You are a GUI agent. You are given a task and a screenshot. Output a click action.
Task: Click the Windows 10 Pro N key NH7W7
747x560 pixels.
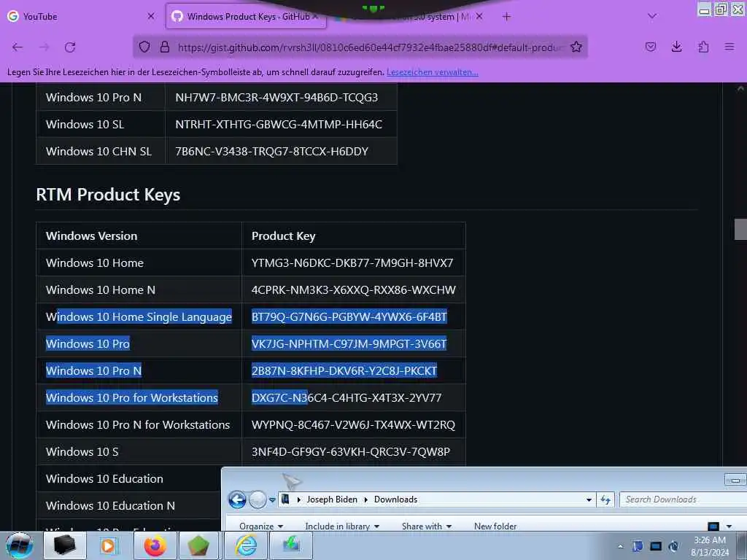(276, 98)
